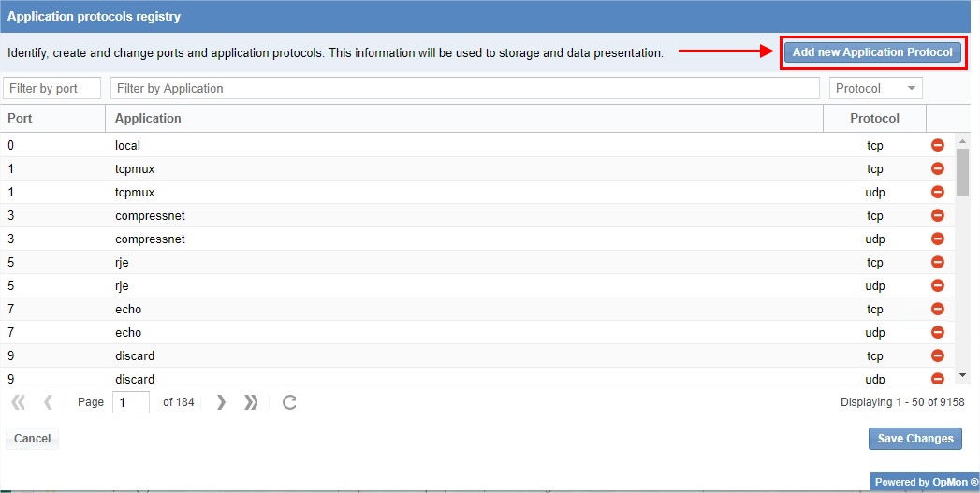
Task: Sort by Port column header
Action: (x=52, y=118)
